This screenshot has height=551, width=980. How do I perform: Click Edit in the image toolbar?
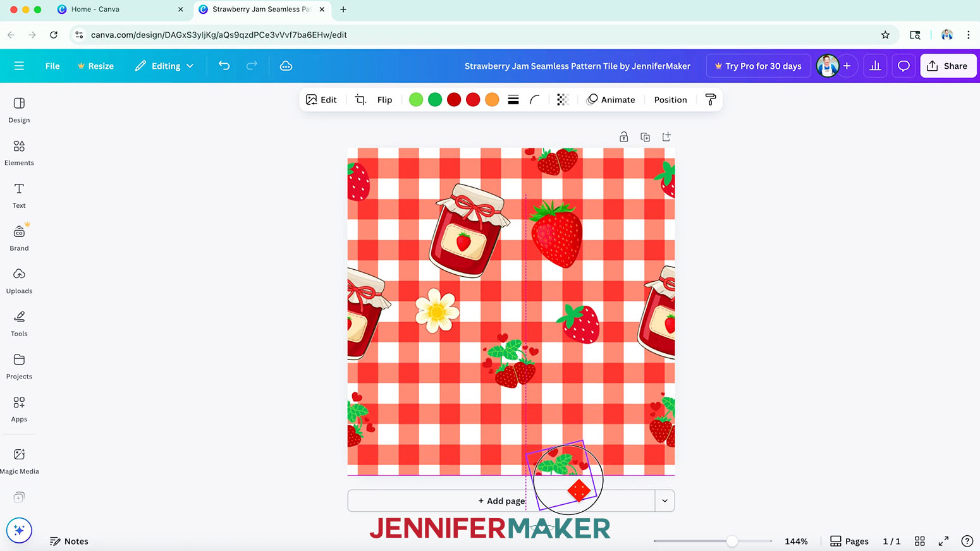click(x=321, y=100)
